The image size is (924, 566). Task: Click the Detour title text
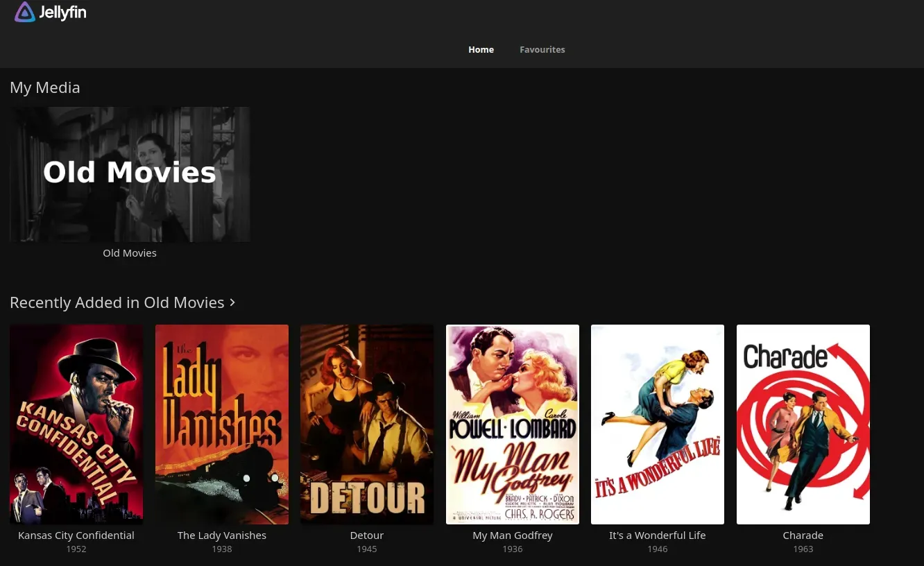coord(367,535)
